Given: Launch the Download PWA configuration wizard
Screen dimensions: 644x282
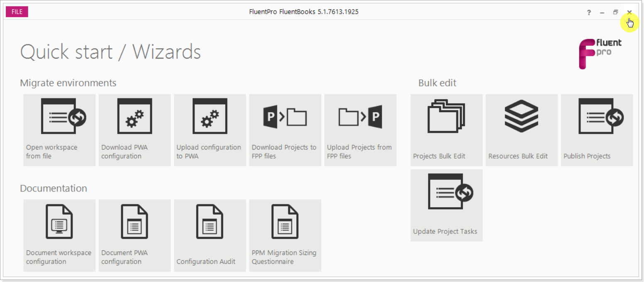Looking at the screenshot, I should tap(134, 130).
